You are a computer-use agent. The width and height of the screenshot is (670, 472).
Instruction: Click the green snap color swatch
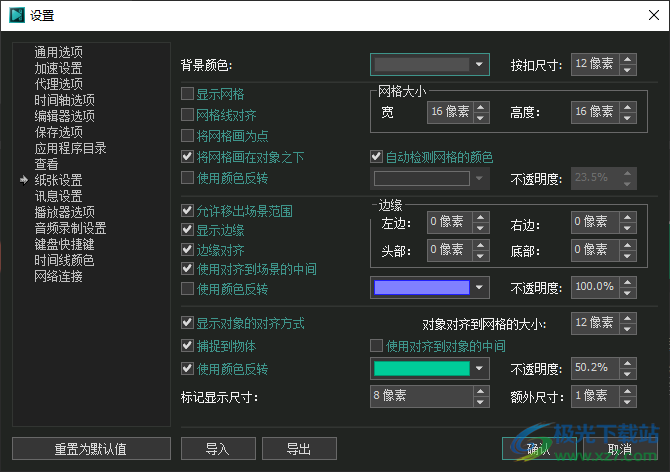(x=422, y=368)
